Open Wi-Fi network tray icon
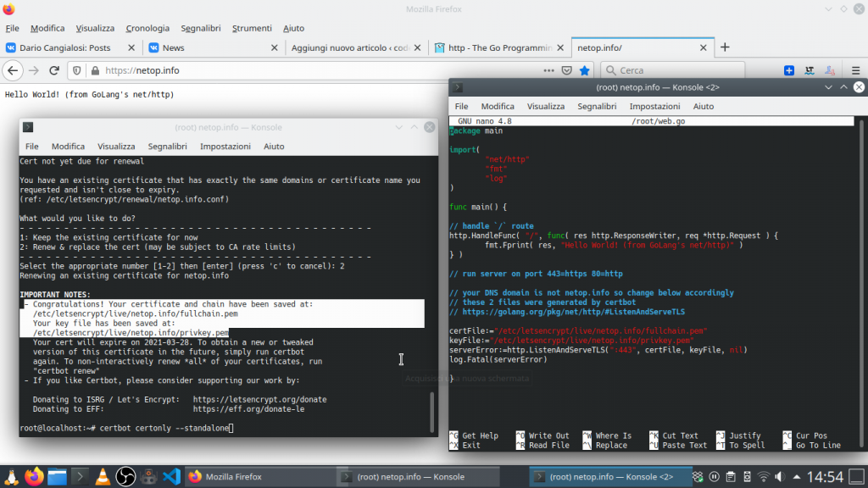This screenshot has width=868, height=488. click(x=764, y=476)
